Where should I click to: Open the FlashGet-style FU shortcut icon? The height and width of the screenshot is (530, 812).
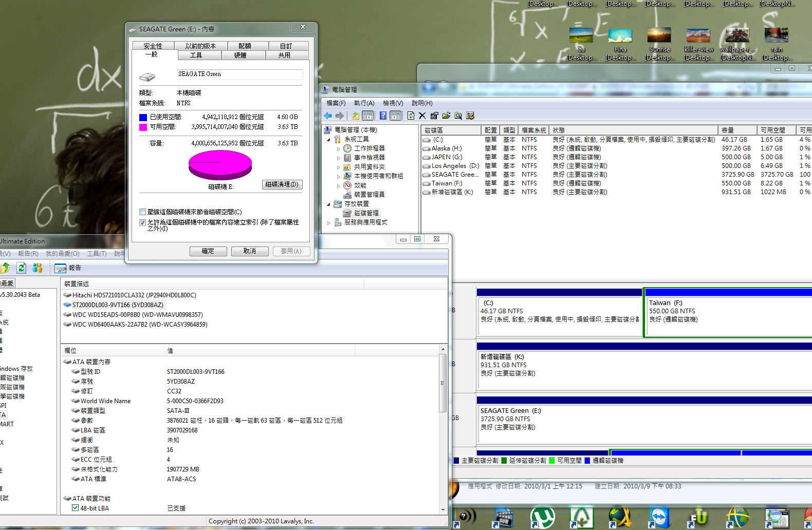pyautogui.click(x=698, y=517)
